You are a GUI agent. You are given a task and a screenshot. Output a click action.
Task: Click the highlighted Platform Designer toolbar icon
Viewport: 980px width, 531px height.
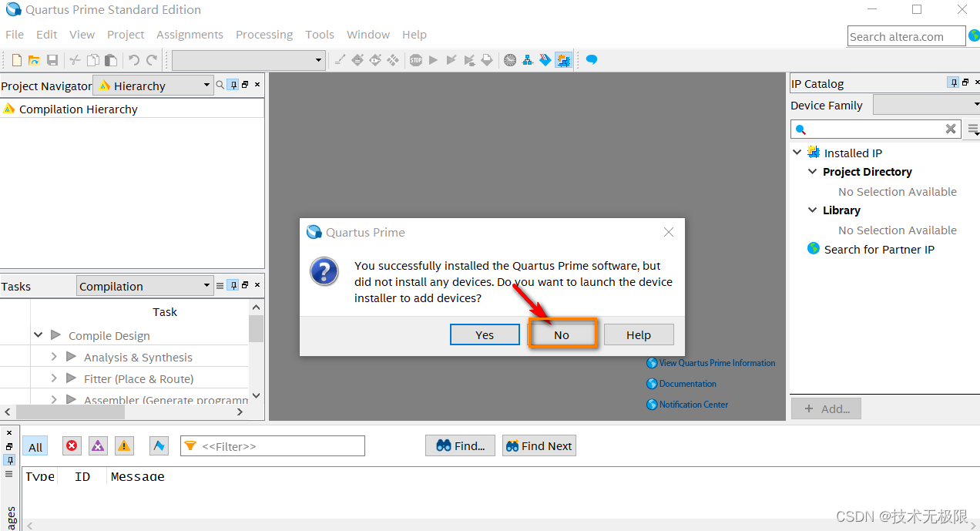pyautogui.click(x=563, y=60)
